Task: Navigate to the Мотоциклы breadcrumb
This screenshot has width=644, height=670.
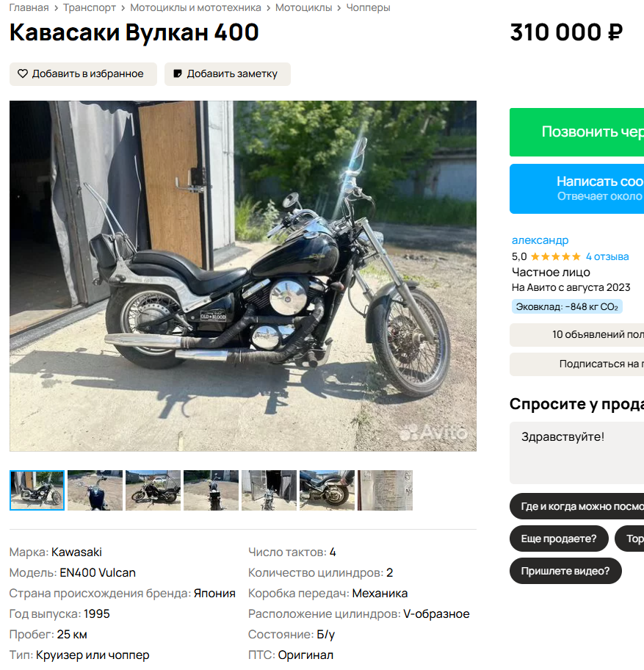Action: pyautogui.click(x=303, y=7)
